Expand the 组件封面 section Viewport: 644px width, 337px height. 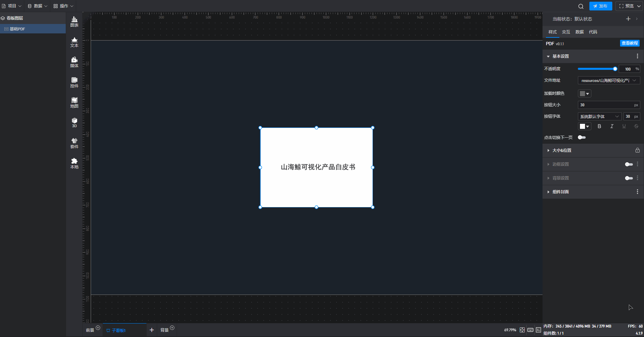560,192
